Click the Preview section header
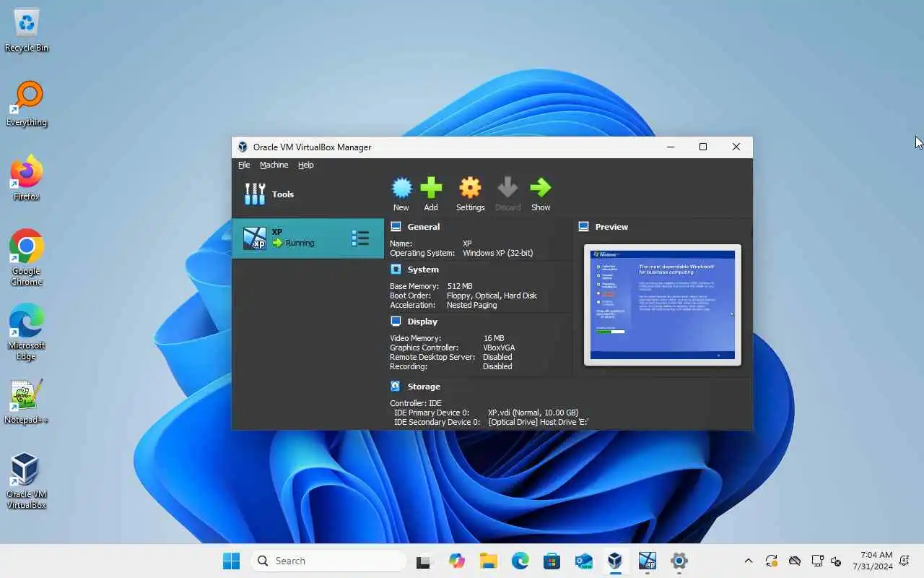Image resolution: width=924 pixels, height=578 pixels. tap(611, 227)
